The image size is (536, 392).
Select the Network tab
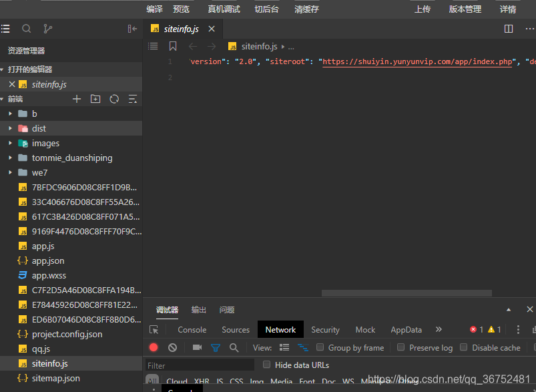(x=280, y=330)
